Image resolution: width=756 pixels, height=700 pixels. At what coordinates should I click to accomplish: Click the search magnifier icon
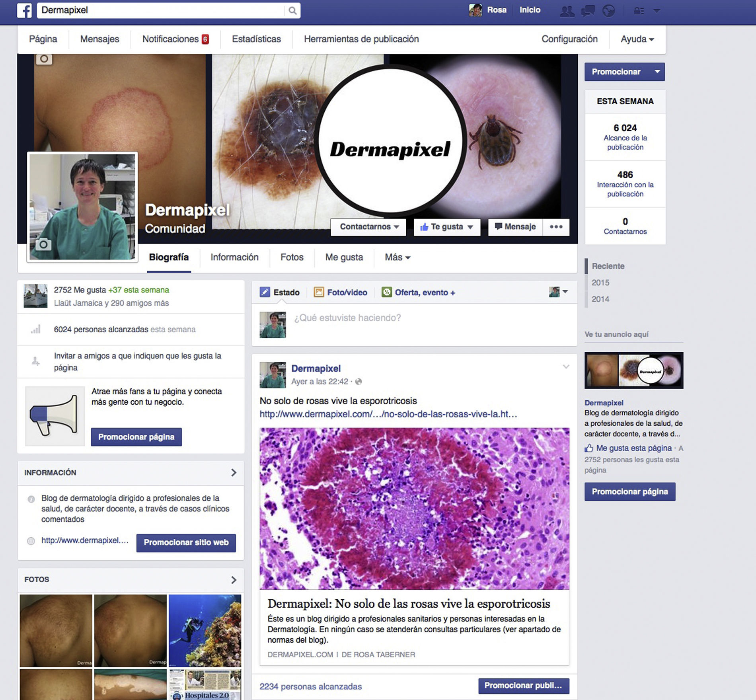[292, 11]
